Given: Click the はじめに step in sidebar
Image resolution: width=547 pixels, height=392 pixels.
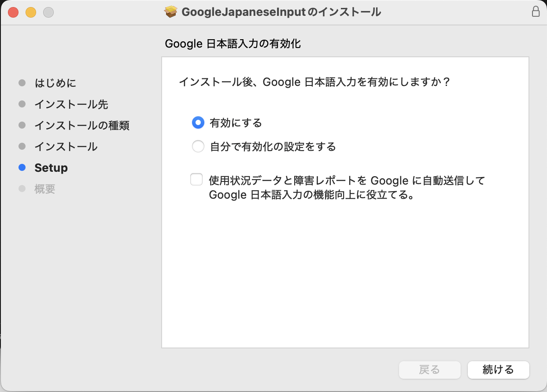Looking at the screenshot, I should coord(55,83).
